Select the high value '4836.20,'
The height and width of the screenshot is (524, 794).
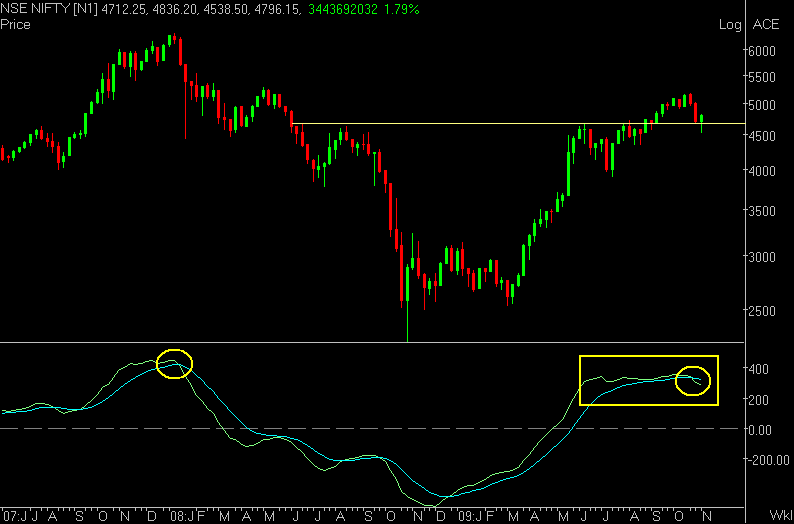point(177,10)
